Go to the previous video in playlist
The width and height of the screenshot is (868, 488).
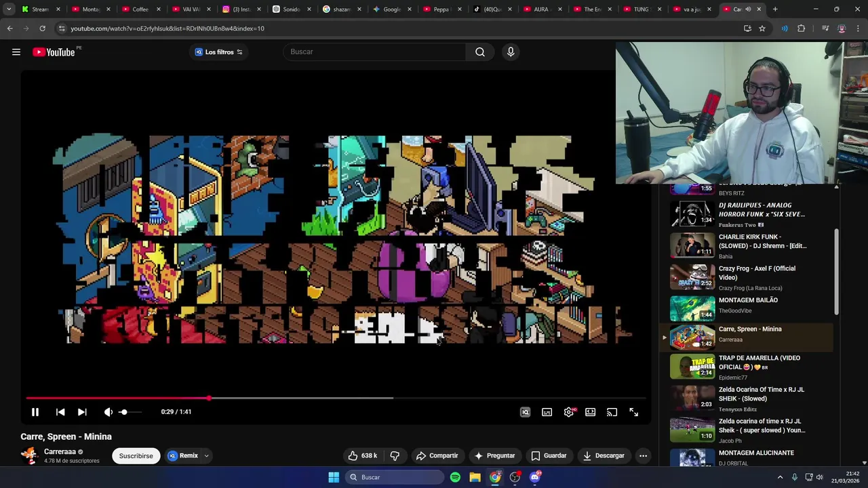tap(60, 412)
